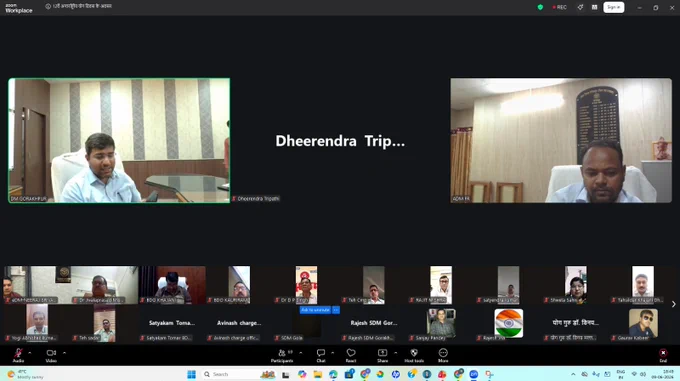Open video options arrow next to Video
The width and height of the screenshot is (680, 381).
64,353
